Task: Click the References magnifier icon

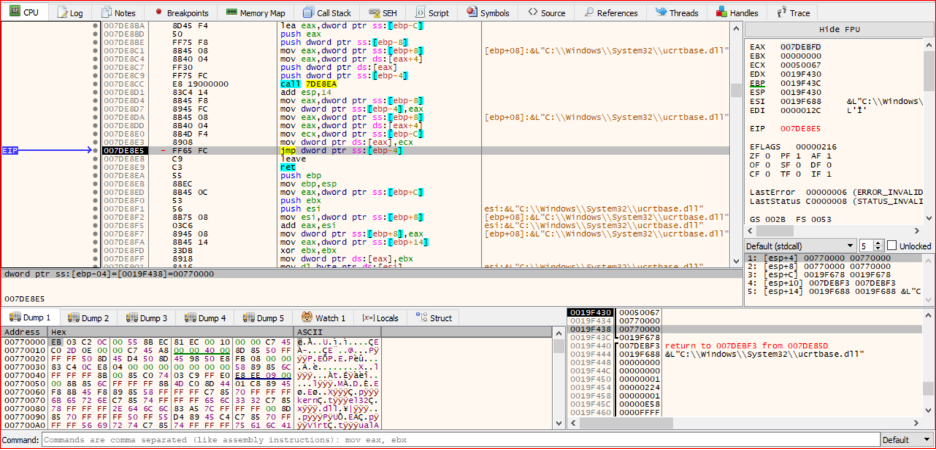Action: [x=589, y=12]
